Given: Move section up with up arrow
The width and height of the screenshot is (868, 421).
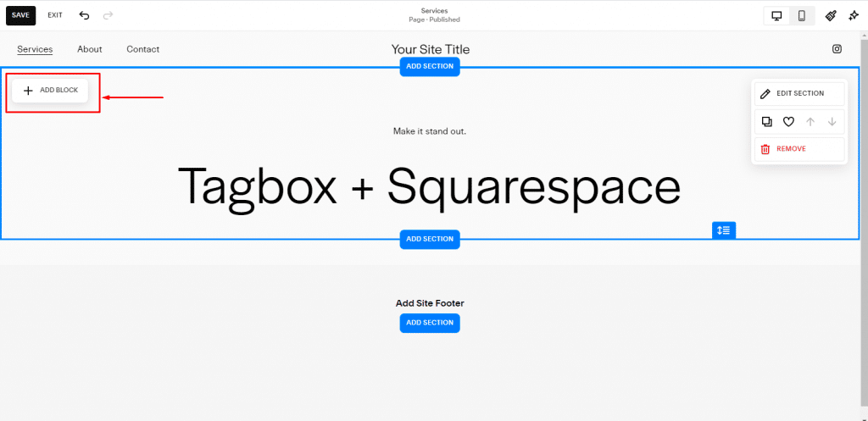Looking at the screenshot, I should [x=810, y=122].
